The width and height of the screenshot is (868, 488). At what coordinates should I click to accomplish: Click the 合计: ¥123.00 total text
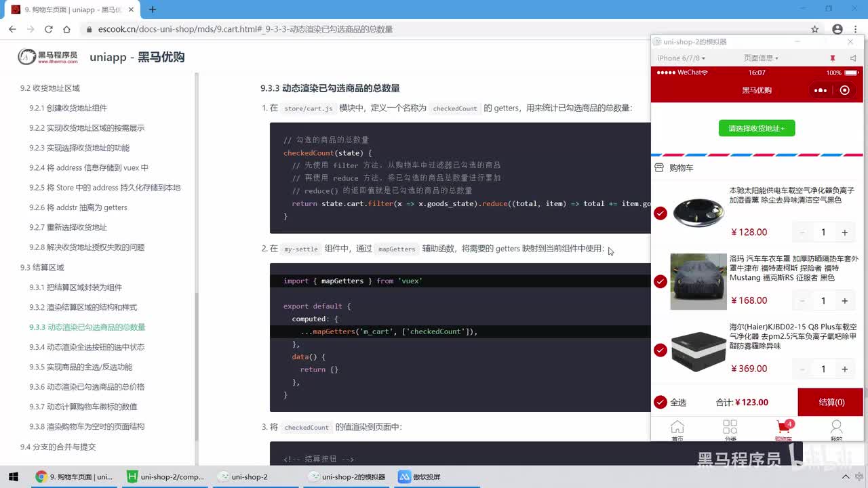[742, 402]
